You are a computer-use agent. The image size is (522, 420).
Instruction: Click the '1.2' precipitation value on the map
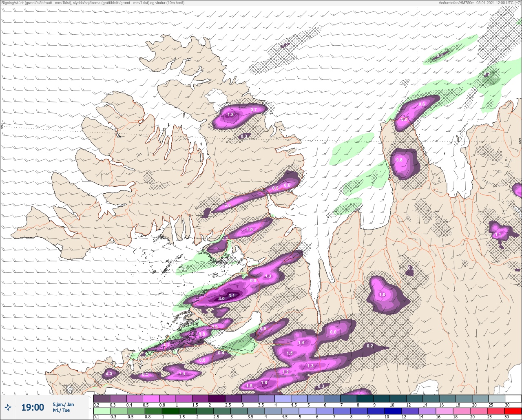(286, 372)
